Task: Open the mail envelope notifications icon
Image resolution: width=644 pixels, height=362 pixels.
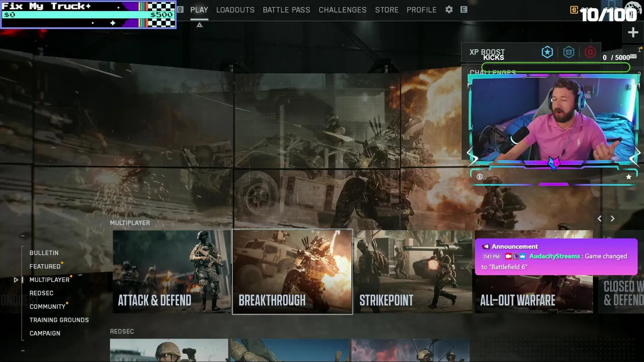Action: click(633, 57)
